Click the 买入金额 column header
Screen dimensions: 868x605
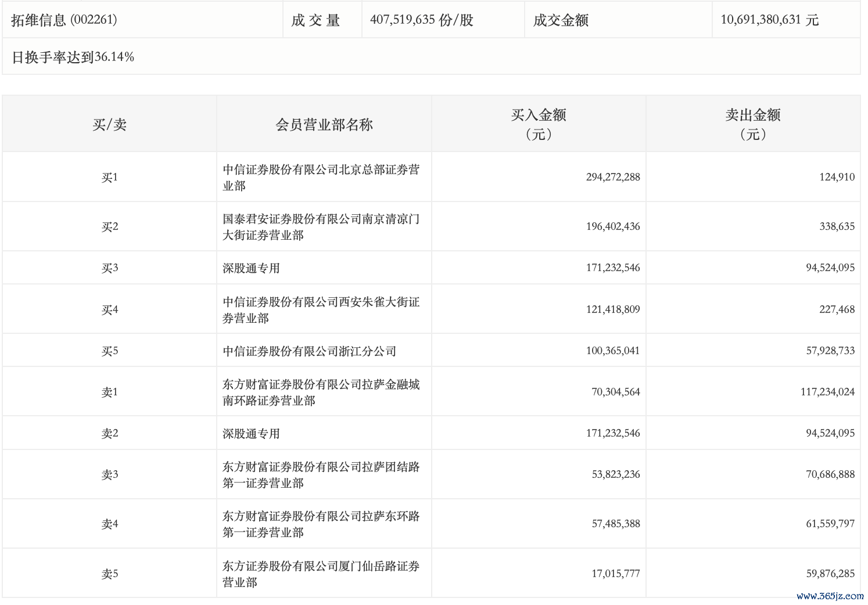539,124
